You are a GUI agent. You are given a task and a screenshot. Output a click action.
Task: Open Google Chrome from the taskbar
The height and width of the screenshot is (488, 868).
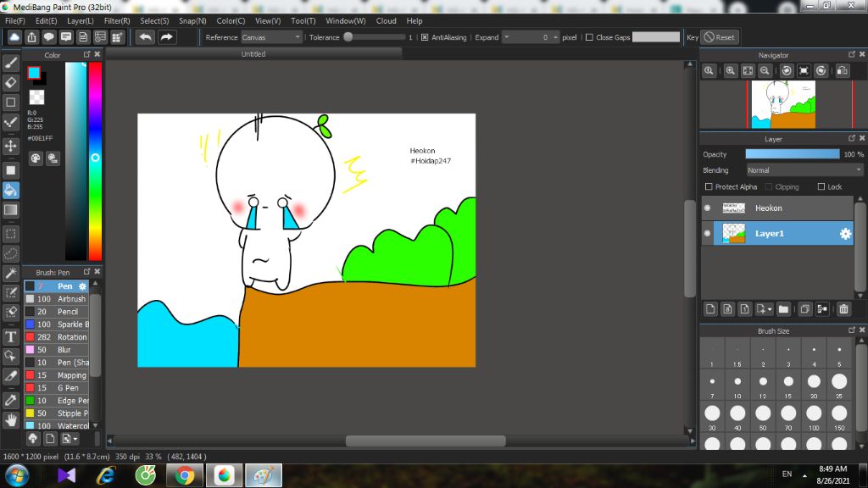coord(184,476)
